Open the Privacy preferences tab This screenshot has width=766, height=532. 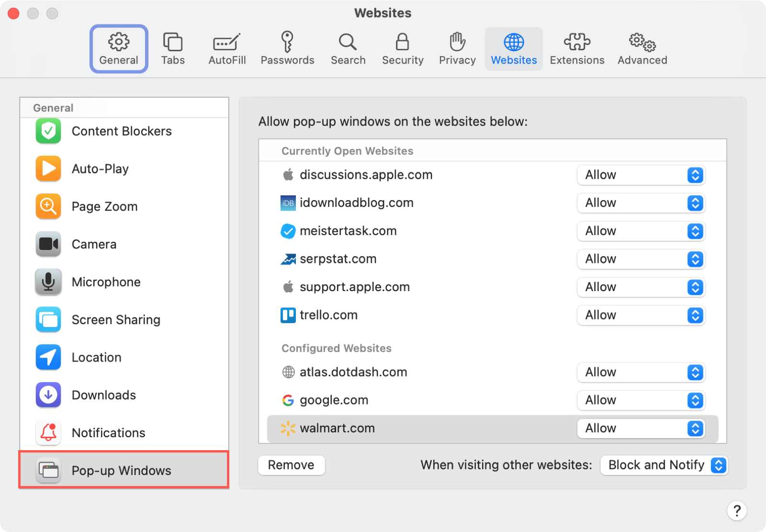[x=457, y=49]
